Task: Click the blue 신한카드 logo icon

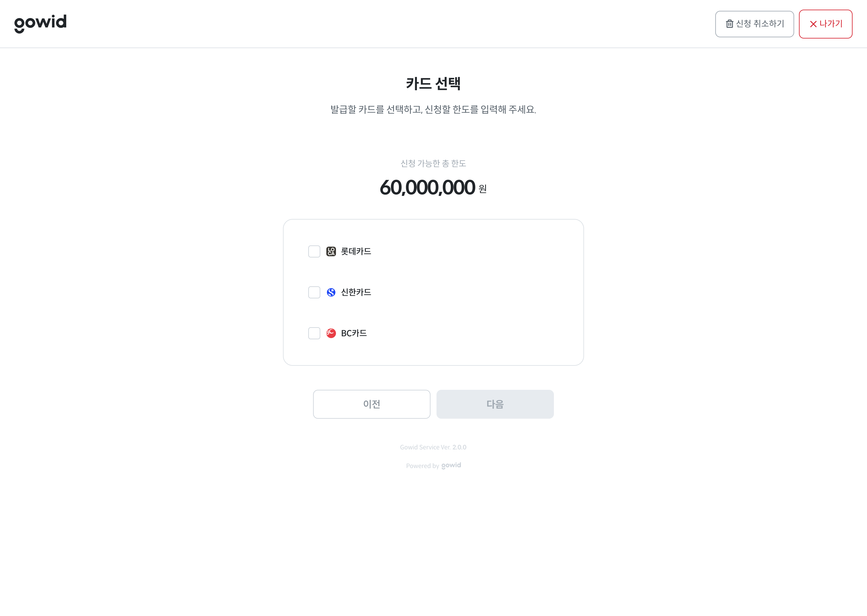Action: [x=331, y=292]
